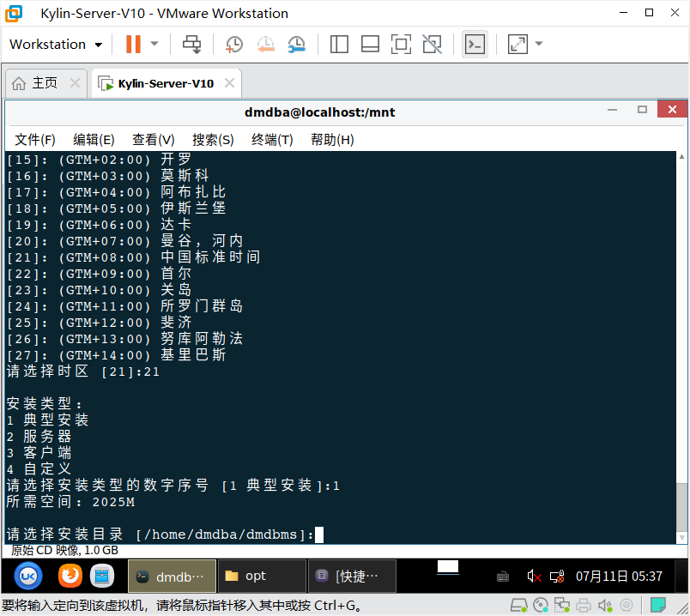The width and height of the screenshot is (690, 616).
Task: Open the Snapshot Manager
Action: 297,44
